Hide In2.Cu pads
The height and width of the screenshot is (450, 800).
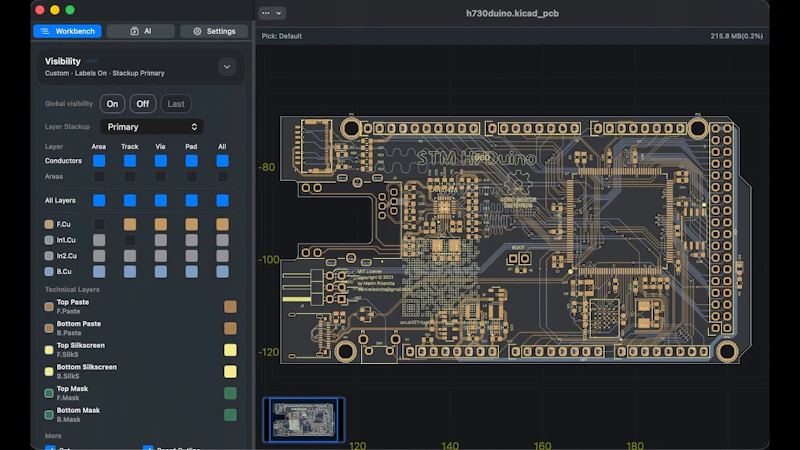191,256
